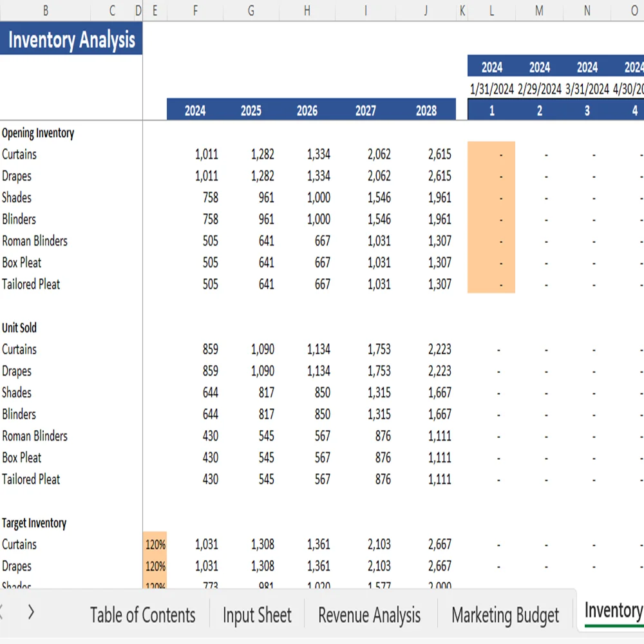Click the 1/31/2024 date cell
644x644 pixels.
pyautogui.click(x=491, y=89)
